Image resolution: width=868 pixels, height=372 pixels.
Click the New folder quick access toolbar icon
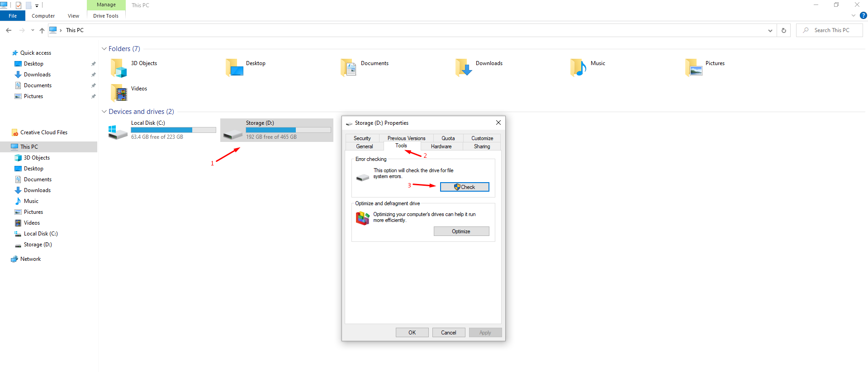coord(28,5)
